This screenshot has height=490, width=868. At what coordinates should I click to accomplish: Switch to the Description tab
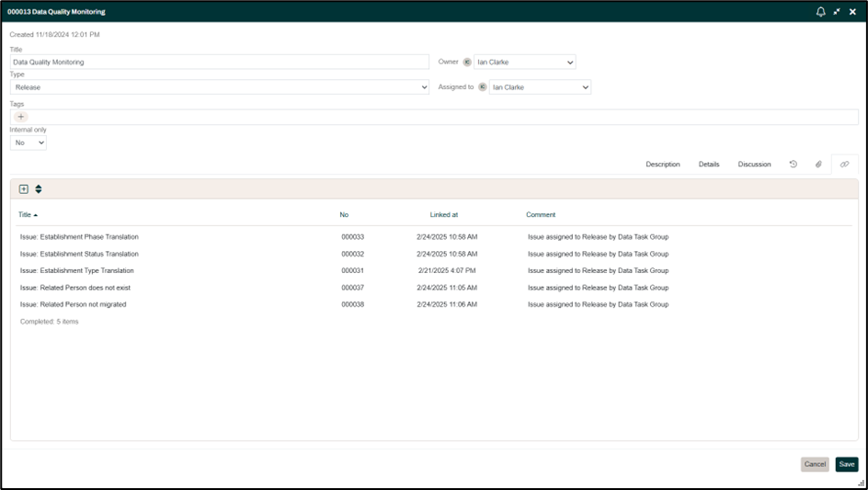click(x=662, y=165)
